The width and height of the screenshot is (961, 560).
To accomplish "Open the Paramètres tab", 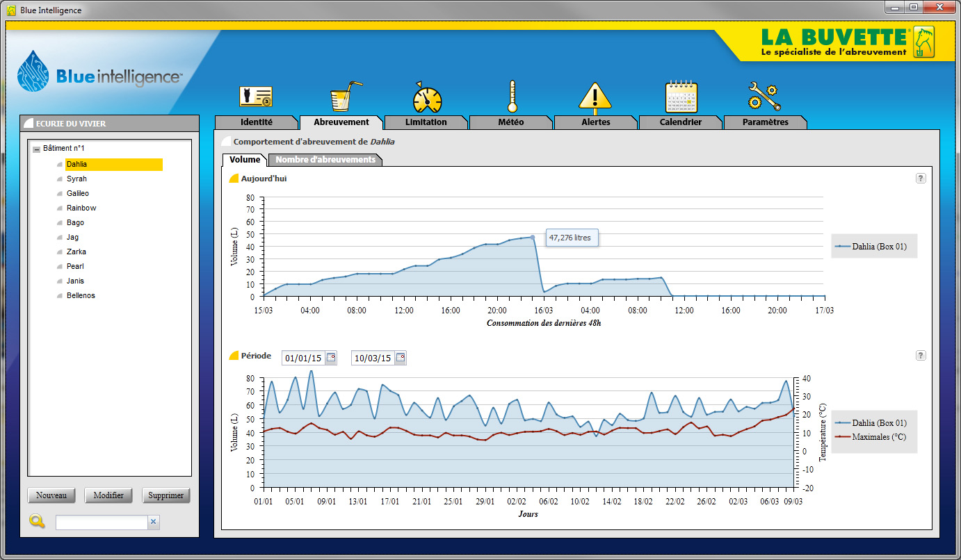I will (765, 122).
